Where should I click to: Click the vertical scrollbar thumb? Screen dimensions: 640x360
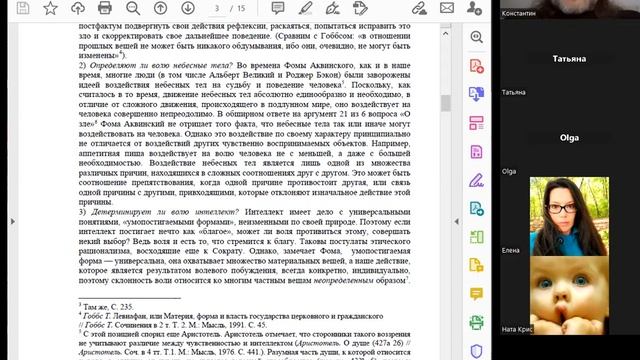(445, 103)
